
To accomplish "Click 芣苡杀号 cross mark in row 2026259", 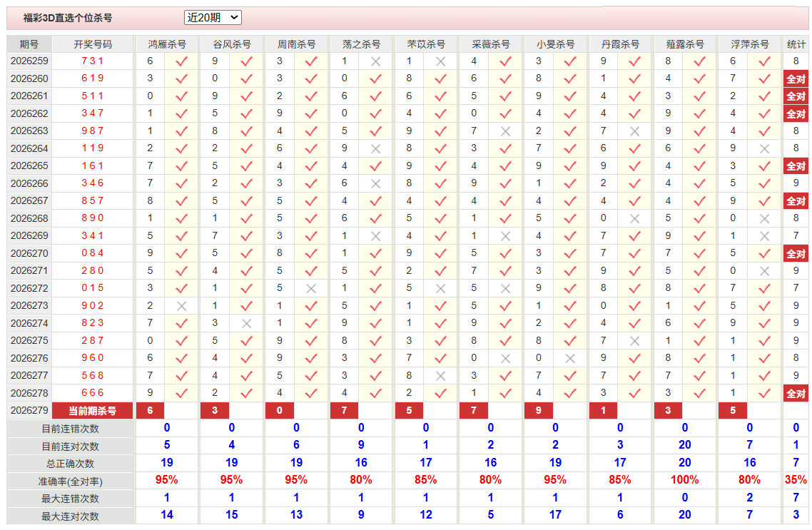I will 441,61.
